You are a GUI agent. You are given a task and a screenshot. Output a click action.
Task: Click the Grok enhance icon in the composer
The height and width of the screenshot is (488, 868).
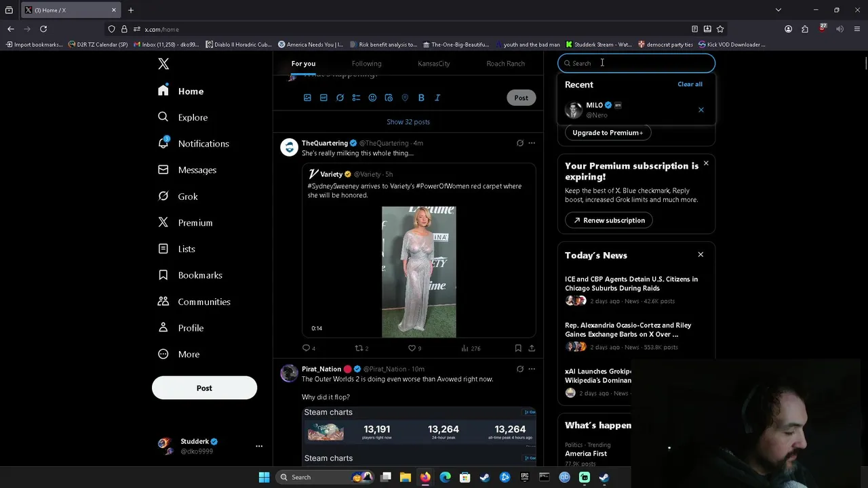(340, 98)
